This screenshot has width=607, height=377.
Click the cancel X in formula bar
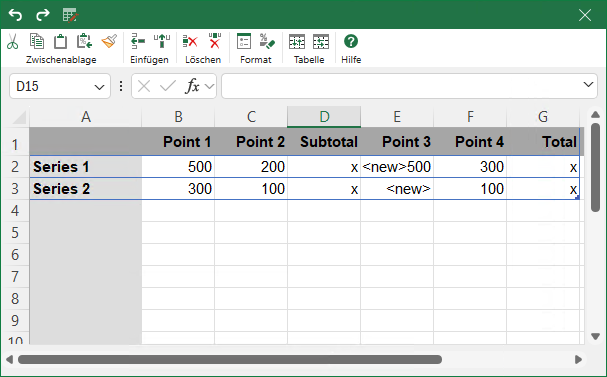[x=144, y=86]
